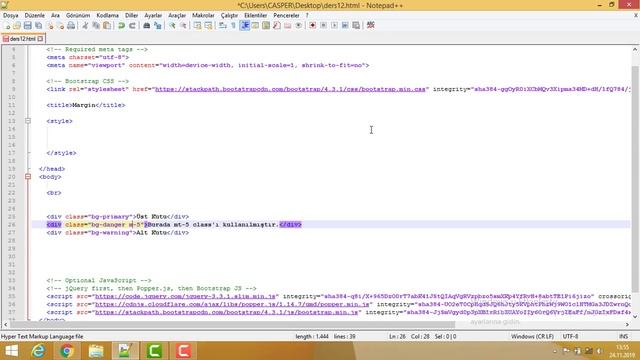
Task: Toggle synchronized vertical scrolling
Action: [x=198, y=25]
